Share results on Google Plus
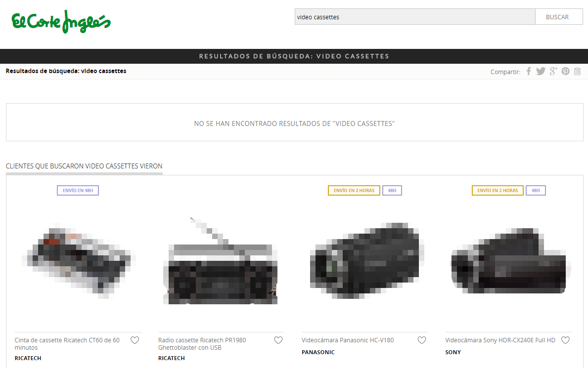The height and width of the screenshot is (368, 588). (x=553, y=71)
